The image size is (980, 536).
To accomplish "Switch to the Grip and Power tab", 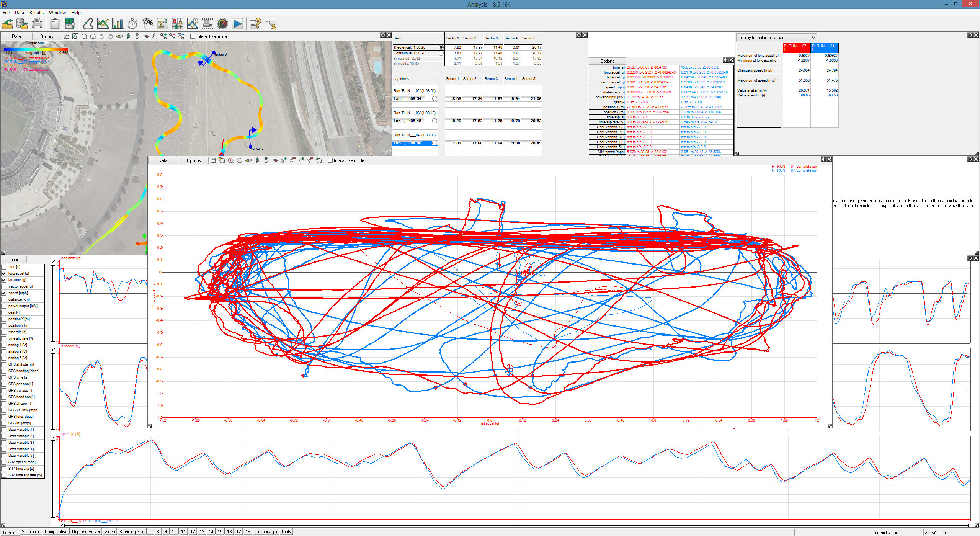I will pos(86,532).
